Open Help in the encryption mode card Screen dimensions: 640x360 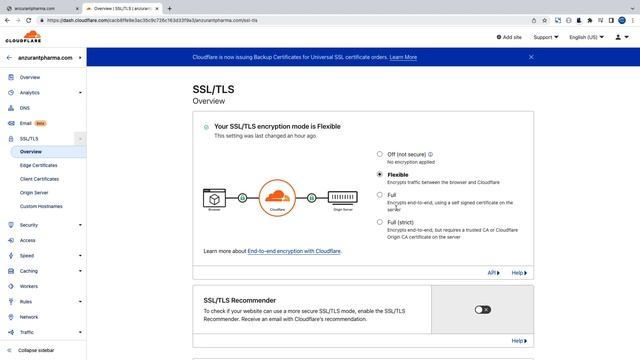pyautogui.click(x=519, y=273)
